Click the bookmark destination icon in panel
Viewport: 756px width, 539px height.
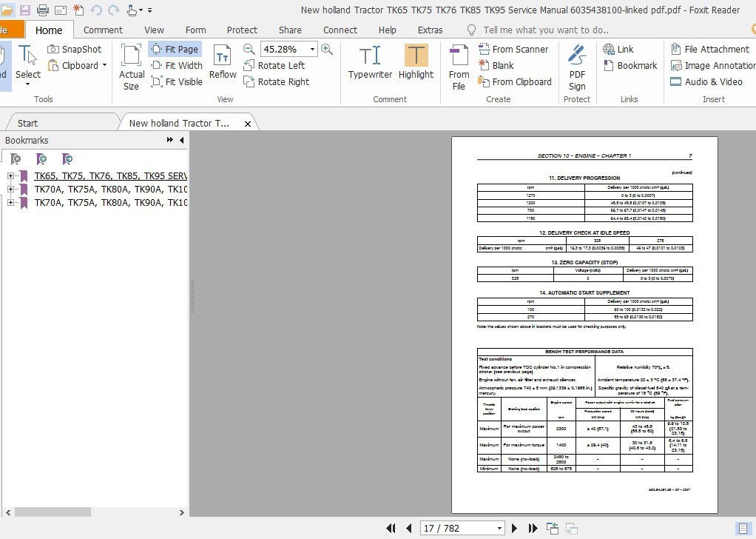point(67,159)
